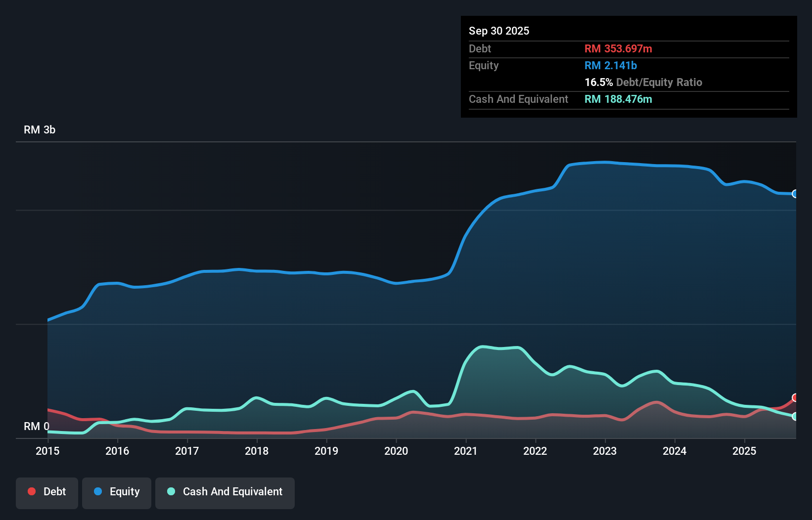
Task: Expand the Cash And Equivalent tooltip row
Action: click(x=518, y=99)
